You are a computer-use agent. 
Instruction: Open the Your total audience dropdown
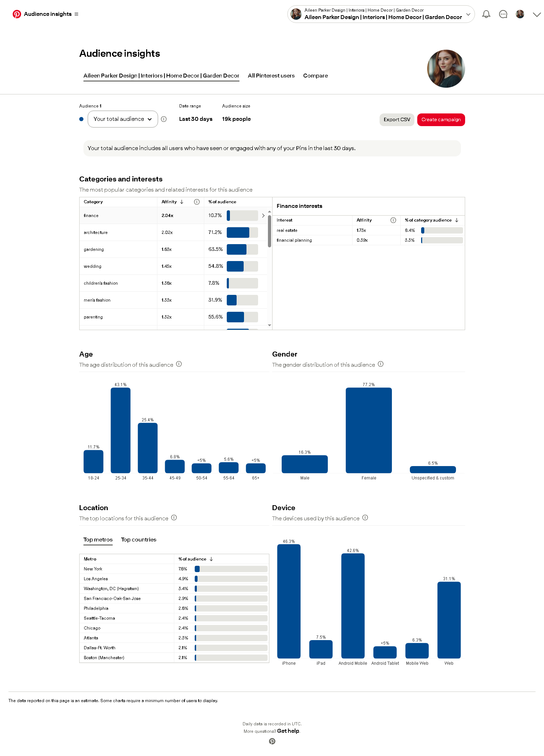pyautogui.click(x=123, y=119)
